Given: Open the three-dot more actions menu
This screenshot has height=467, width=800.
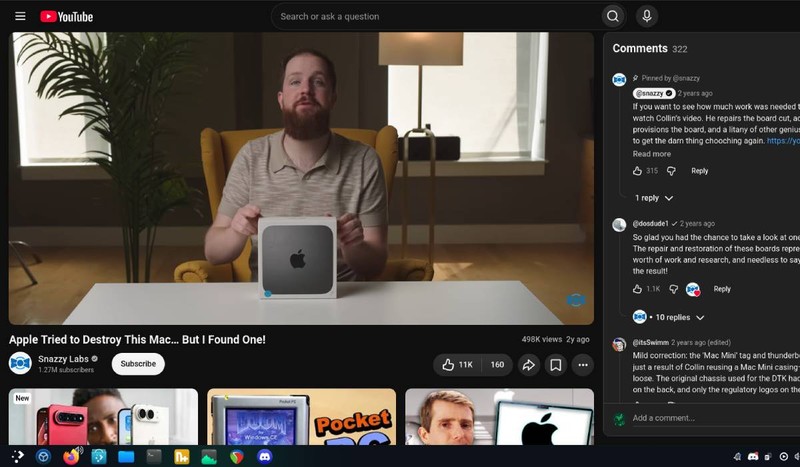Looking at the screenshot, I should [x=583, y=364].
